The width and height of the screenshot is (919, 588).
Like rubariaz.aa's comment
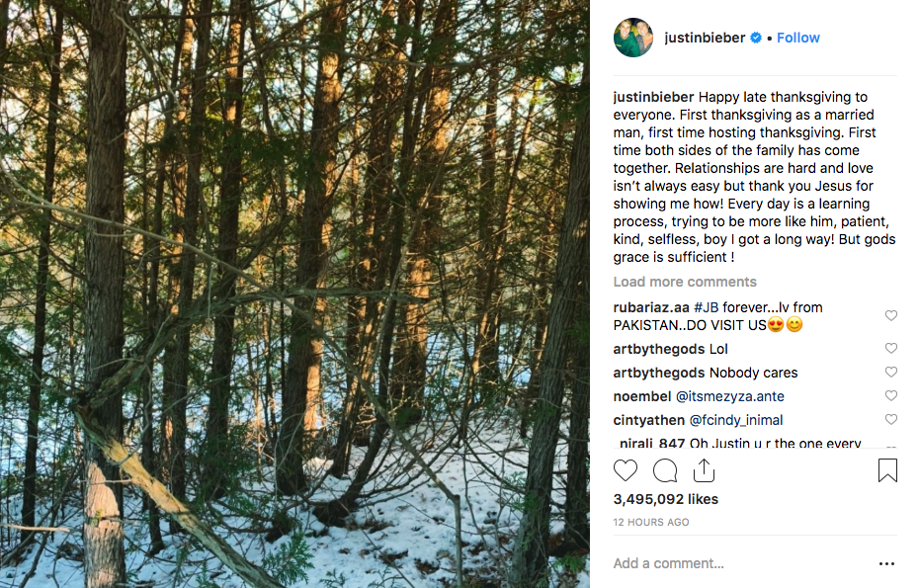891,315
